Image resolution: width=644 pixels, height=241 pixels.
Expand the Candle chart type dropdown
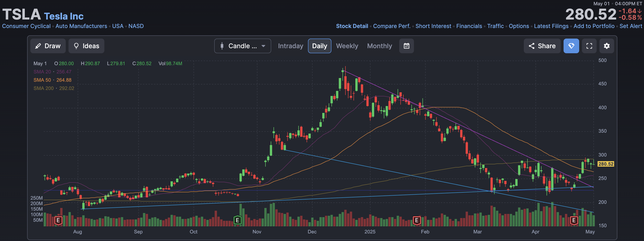tap(242, 46)
